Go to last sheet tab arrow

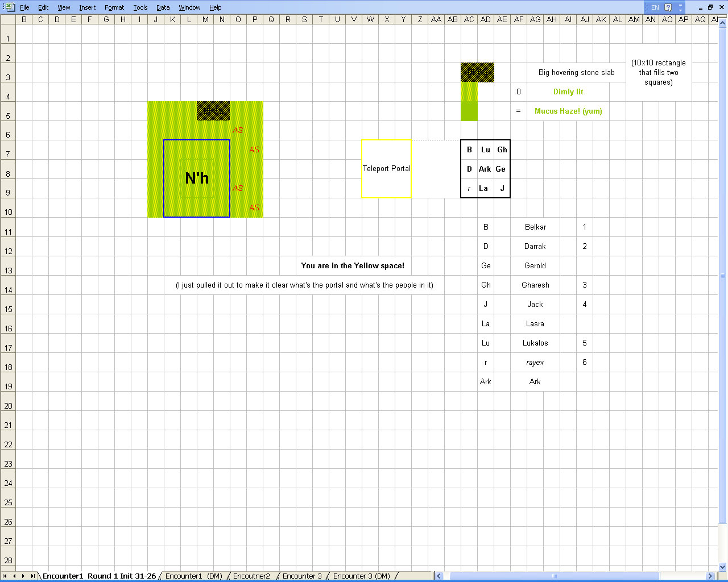click(x=32, y=576)
